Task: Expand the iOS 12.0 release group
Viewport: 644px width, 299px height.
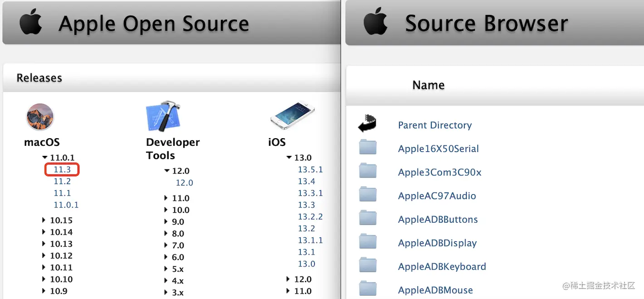Action: pos(288,279)
